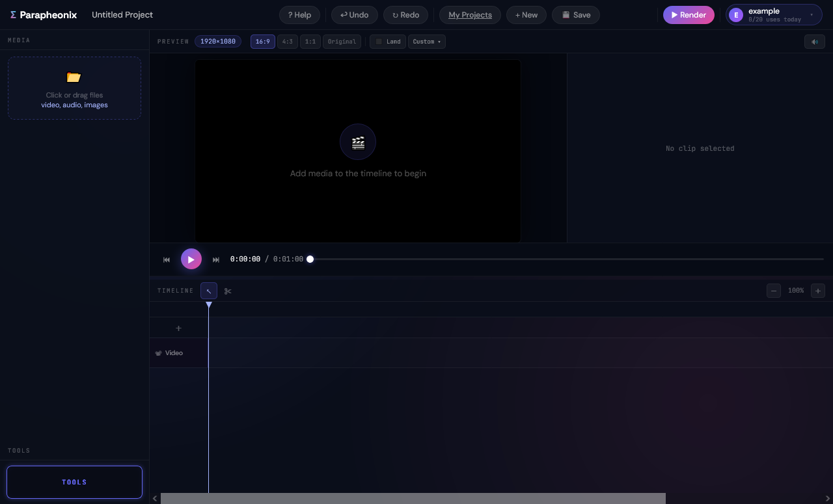Viewport: 833px width, 504px height.
Task: Select the 16:9 aspect ratio
Action: [263, 42]
